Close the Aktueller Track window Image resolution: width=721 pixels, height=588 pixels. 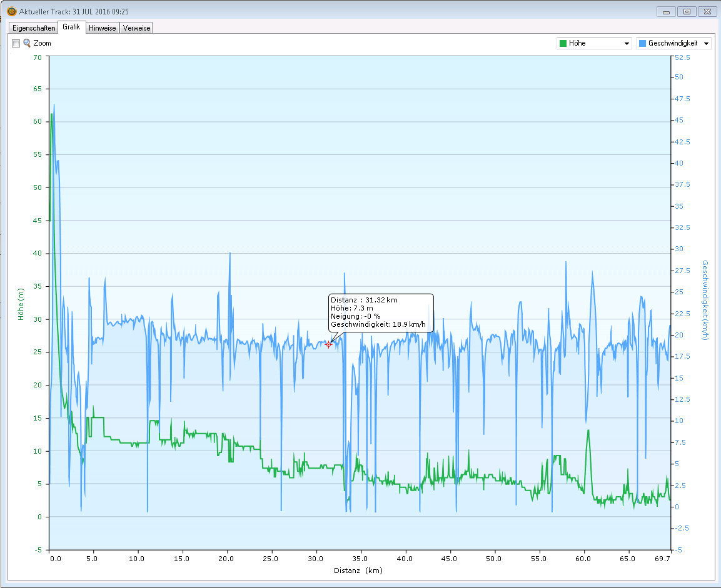707,12
